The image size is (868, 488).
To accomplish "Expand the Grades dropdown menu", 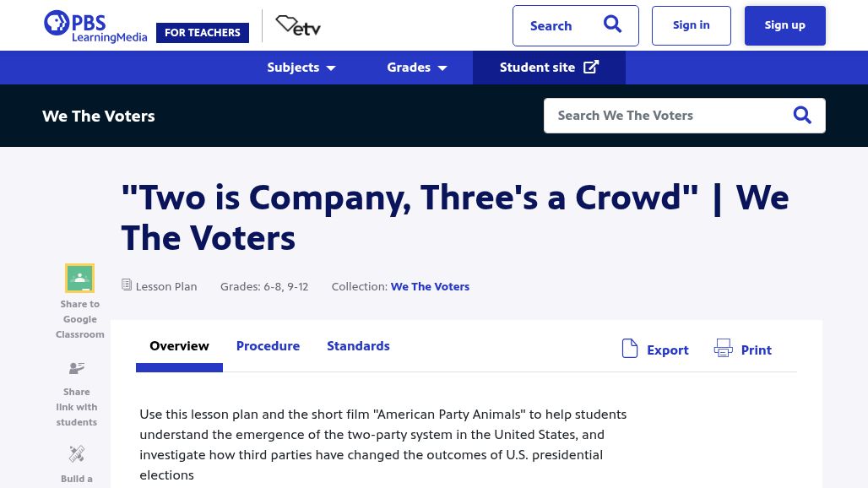I will 417,68.
